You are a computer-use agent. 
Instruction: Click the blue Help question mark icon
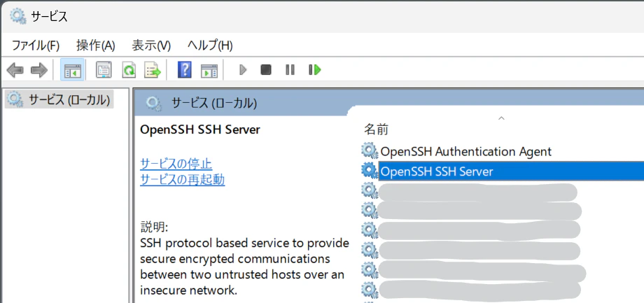(185, 70)
